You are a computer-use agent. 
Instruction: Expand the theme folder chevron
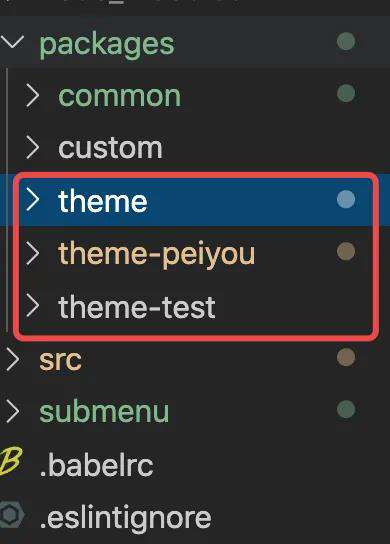click(33, 199)
